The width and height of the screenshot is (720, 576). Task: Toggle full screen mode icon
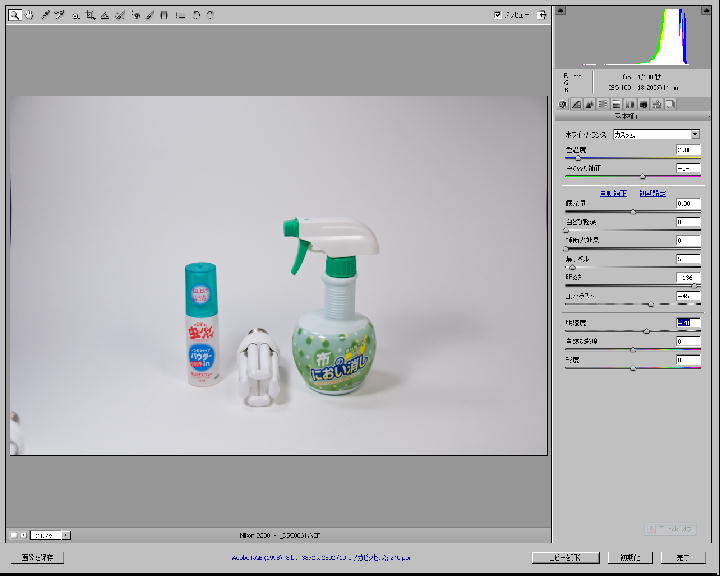[541, 15]
